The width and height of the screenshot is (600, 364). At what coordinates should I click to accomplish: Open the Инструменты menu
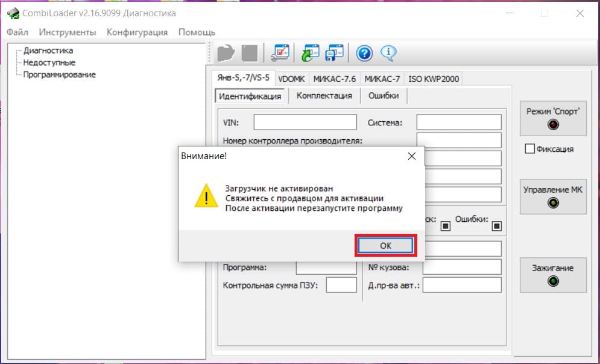(68, 32)
